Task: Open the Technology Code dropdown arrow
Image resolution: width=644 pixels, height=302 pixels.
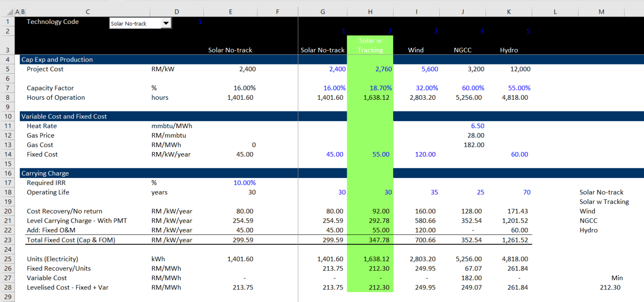Action: [x=166, y=23]
